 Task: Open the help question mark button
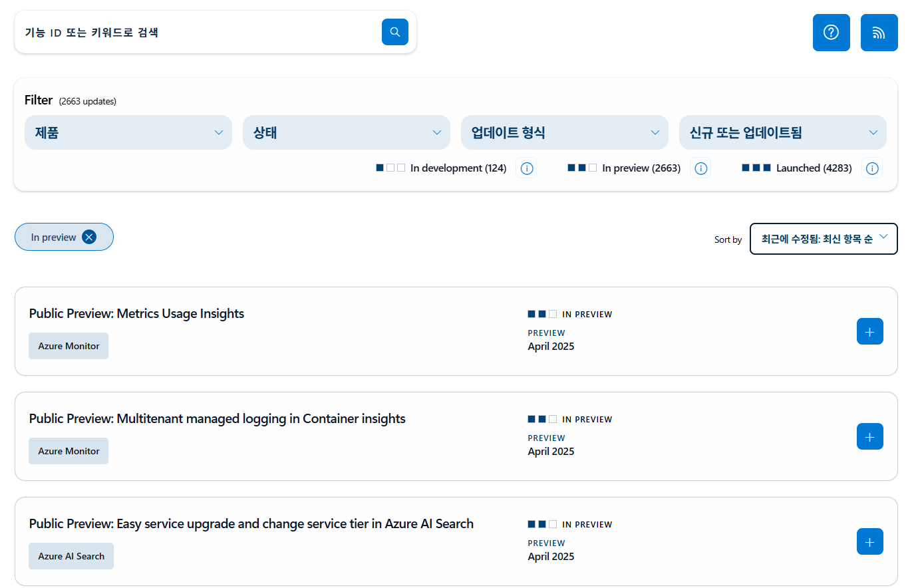[832, 33]
